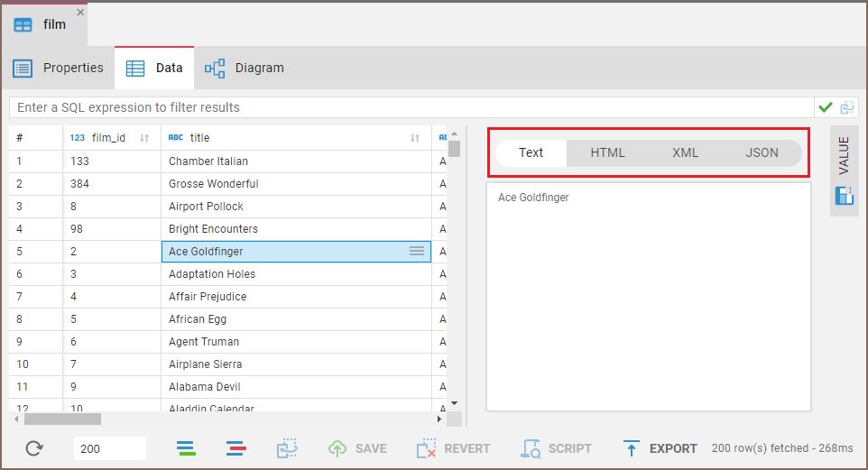Viewport: 868px width, 470px height.
Task: Close the film tab
Action: (80, 12)
